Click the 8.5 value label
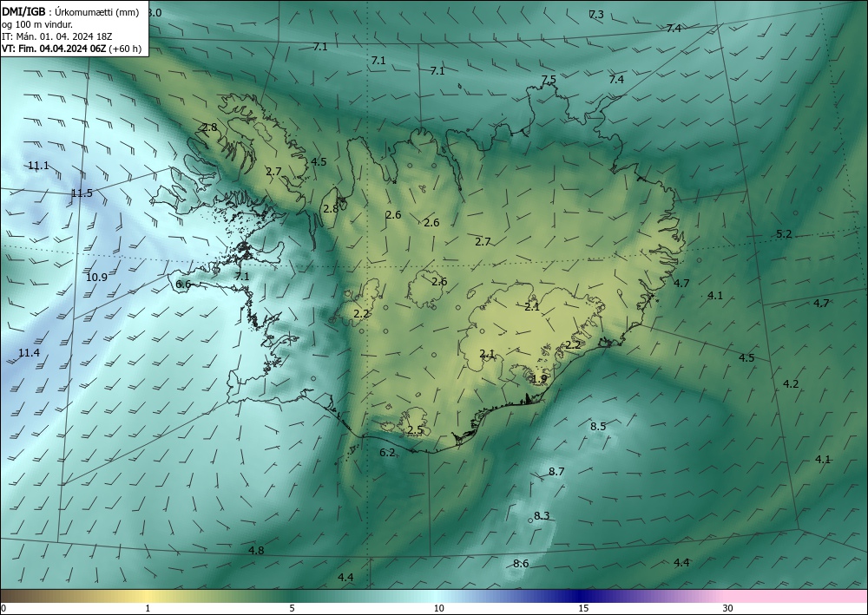Viewport: 868px width, 615px height. [x=598, y=427]
